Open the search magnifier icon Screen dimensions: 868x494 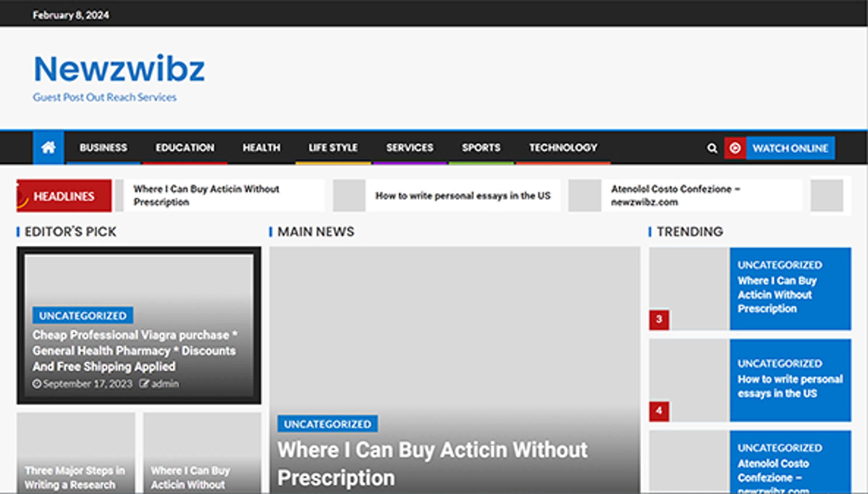pyautogui.click(x=712, y=148)
